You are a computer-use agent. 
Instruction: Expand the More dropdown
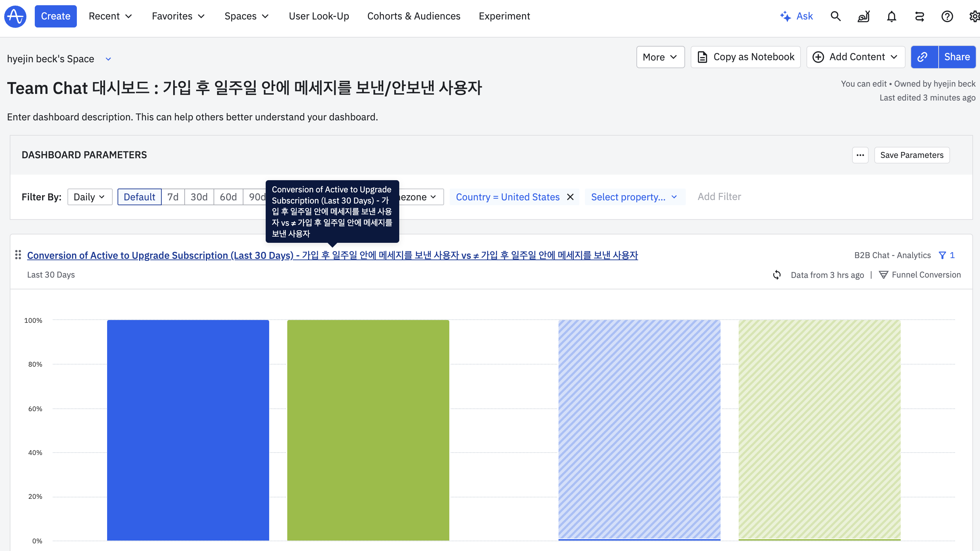(660, 57)
